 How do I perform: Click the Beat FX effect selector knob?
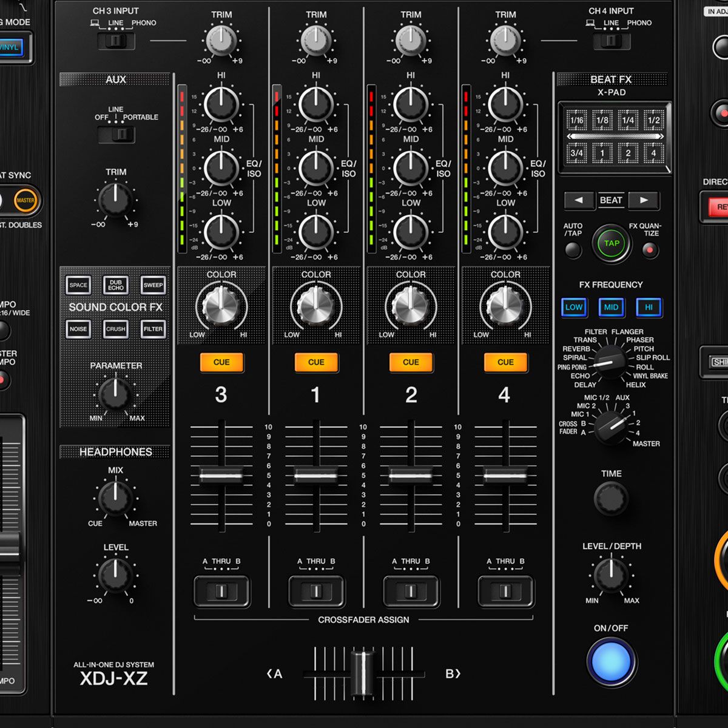[608, 362]
